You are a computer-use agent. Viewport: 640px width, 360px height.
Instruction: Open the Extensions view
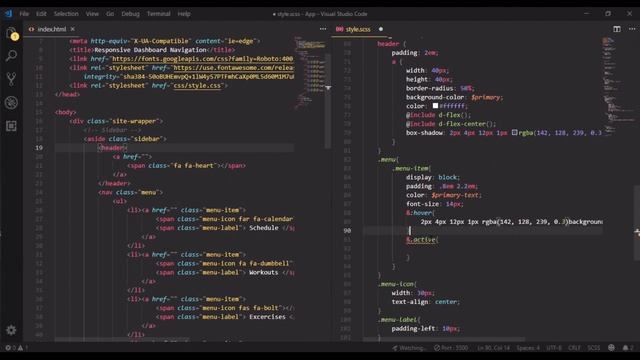11,126
